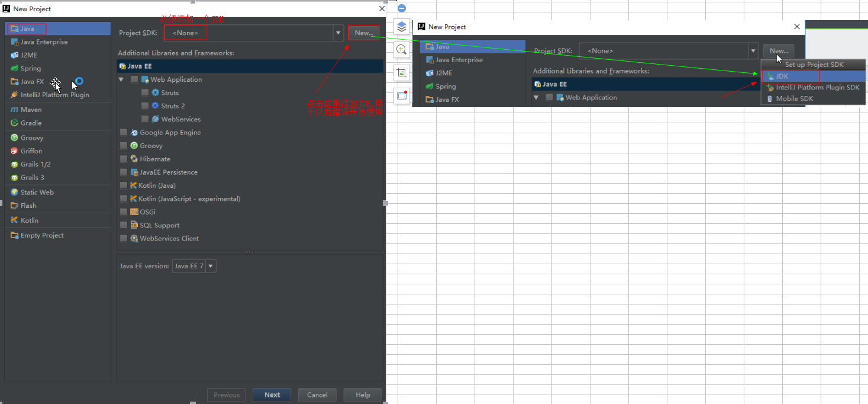Screen dimensions: 868x404
Task: Check Google App Engine framework
Action: 124,133
